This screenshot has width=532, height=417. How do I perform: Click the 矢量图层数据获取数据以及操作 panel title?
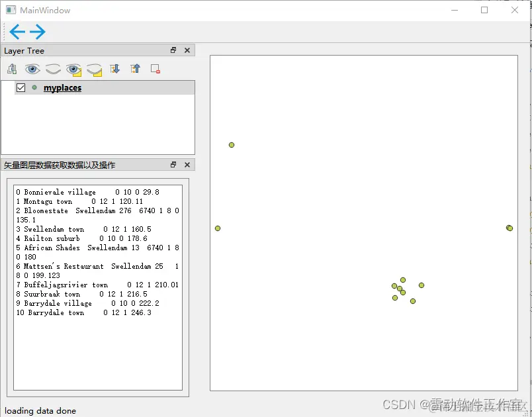tap(60, 165)
